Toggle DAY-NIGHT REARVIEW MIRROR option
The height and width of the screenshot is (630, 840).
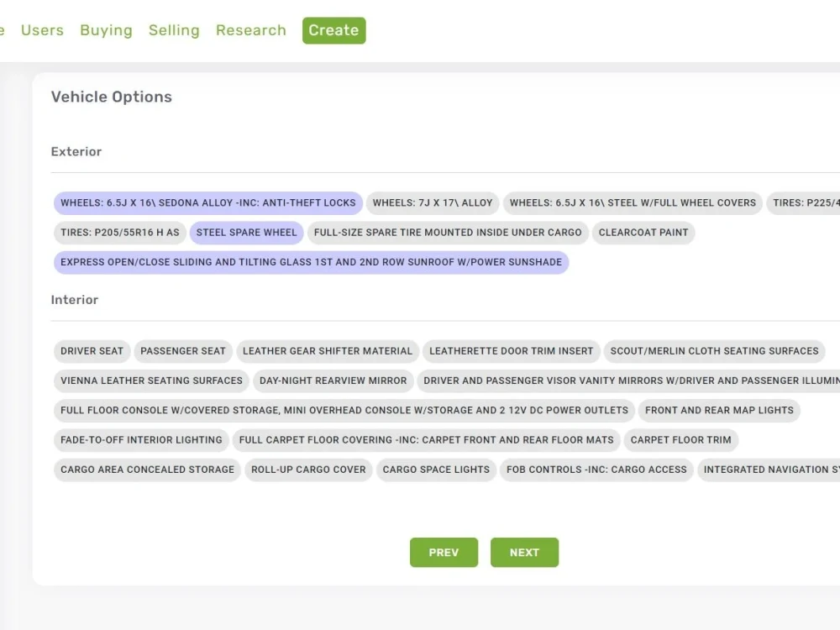coord(333,381)
